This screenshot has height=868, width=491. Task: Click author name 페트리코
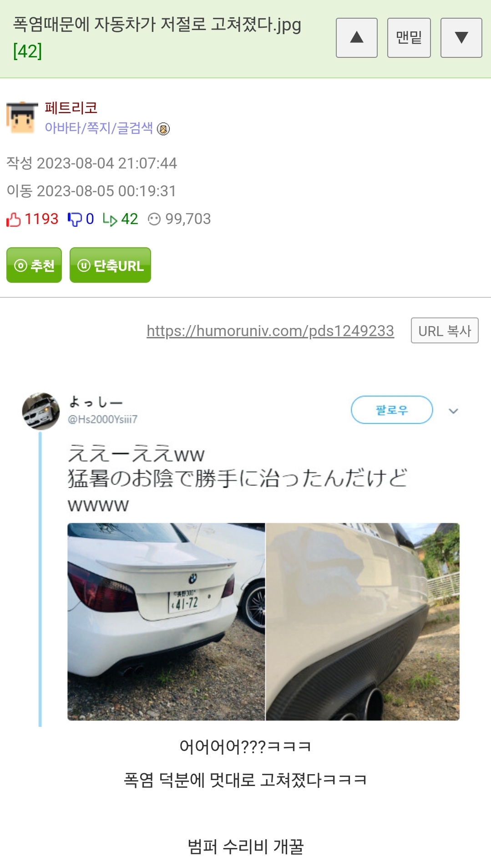(x=71, y=108)
